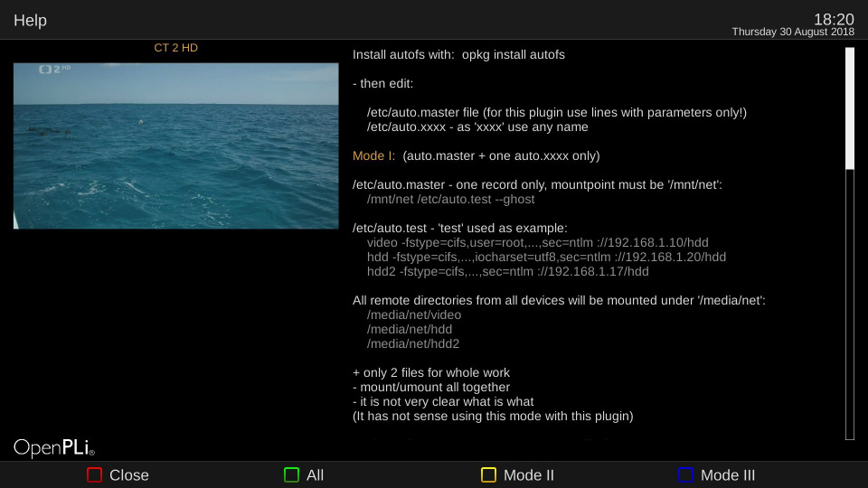
Task: Click the Help title in header
Action: [30, 20]
